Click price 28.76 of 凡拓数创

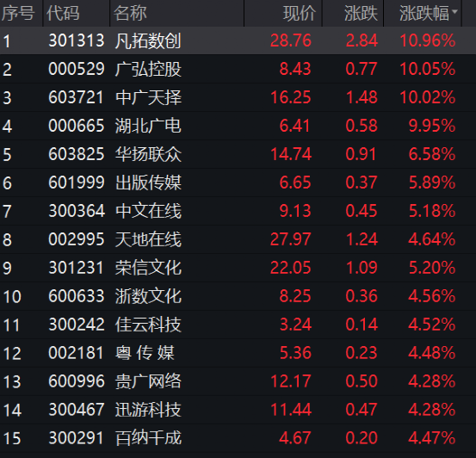tap(291, 40)
